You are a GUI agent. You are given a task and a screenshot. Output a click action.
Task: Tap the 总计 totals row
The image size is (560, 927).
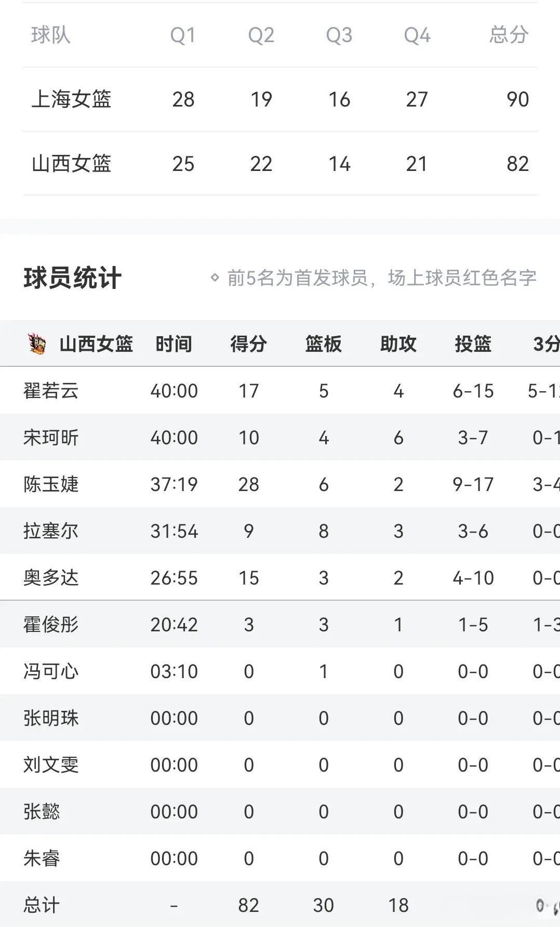coord(280,905)
